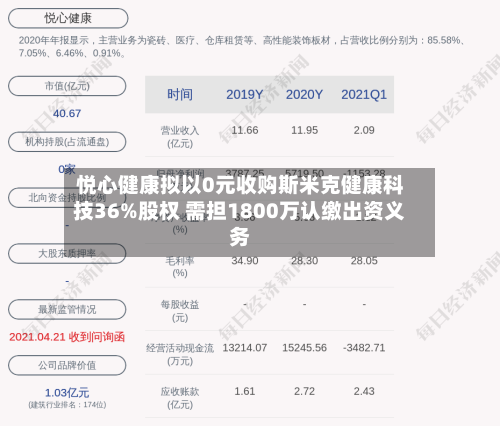Click the 2019Y revenue value 11.66
500x426 pixels.
(245, 130)
